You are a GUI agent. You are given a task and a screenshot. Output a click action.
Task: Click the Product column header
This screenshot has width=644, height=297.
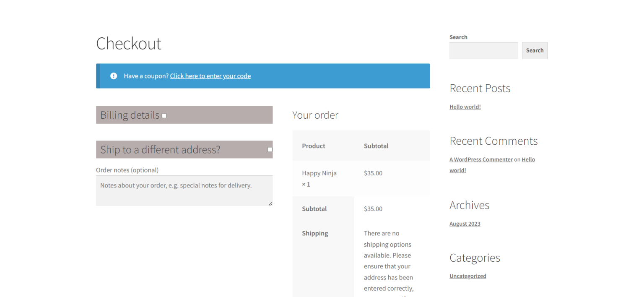[313, 146]
